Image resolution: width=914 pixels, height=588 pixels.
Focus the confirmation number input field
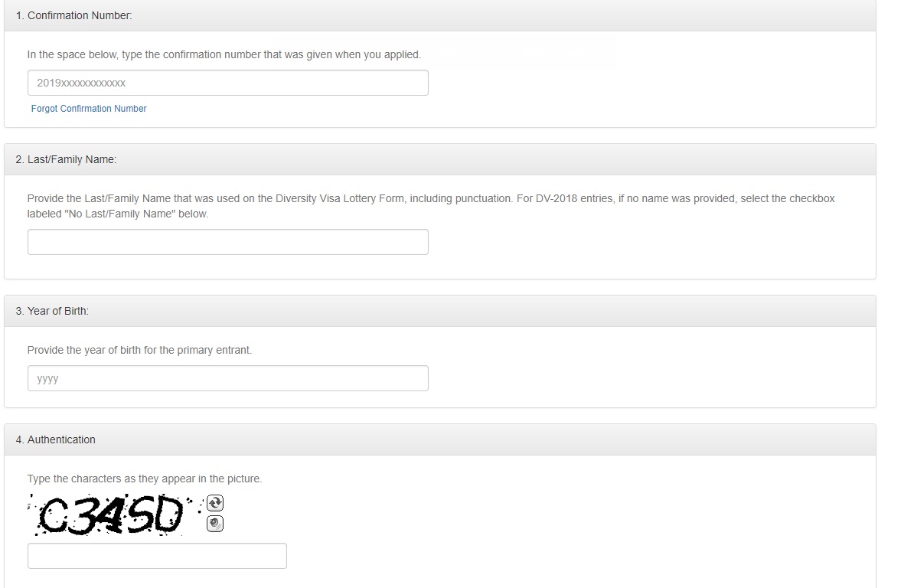(227, 83)
